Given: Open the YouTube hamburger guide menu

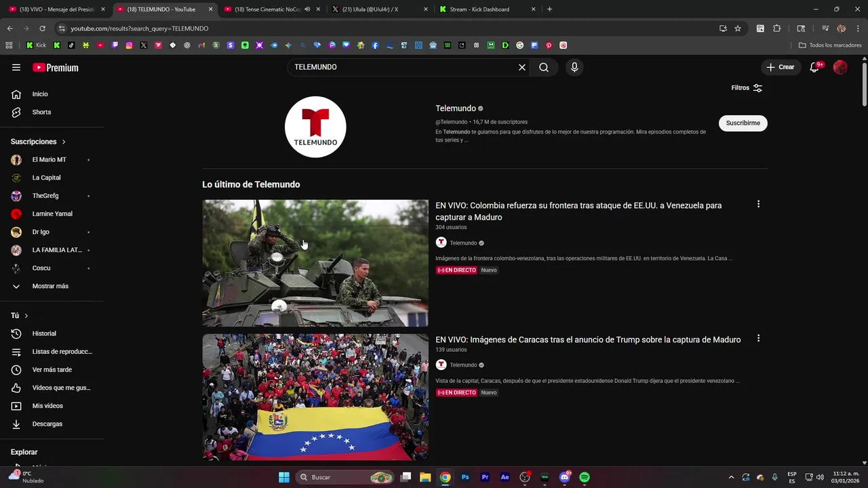Looking at the screenshot, I should coord(16,67).
